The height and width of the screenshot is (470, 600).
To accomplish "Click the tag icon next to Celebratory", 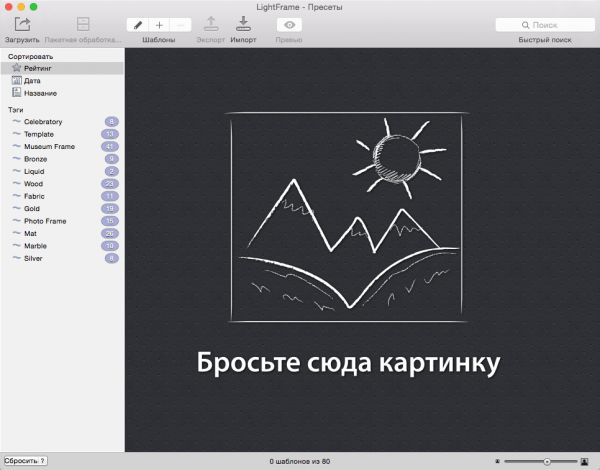I will point(16,121).
